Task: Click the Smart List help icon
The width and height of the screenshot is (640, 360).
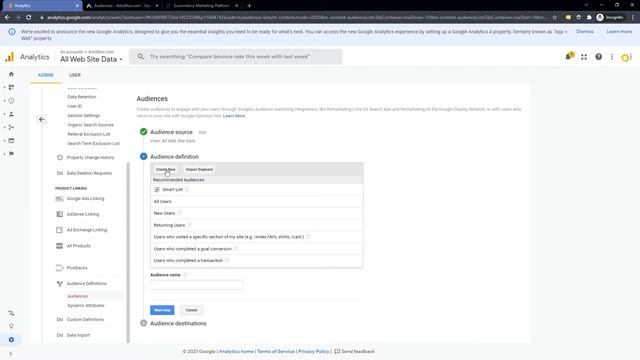Action: (x=187, y=189)
